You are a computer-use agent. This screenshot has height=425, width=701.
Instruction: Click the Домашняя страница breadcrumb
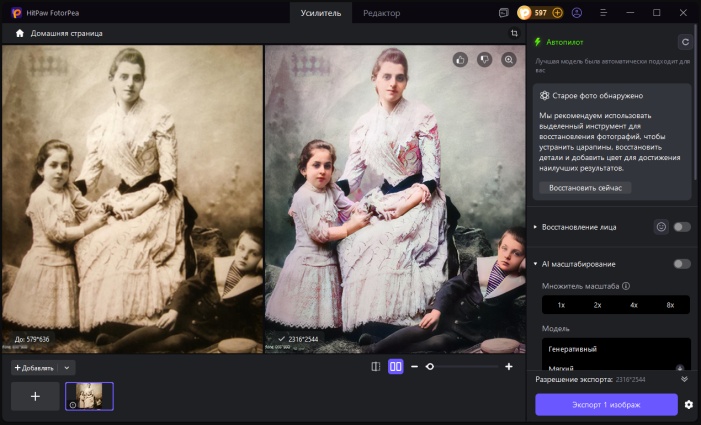tap(66, 34)
